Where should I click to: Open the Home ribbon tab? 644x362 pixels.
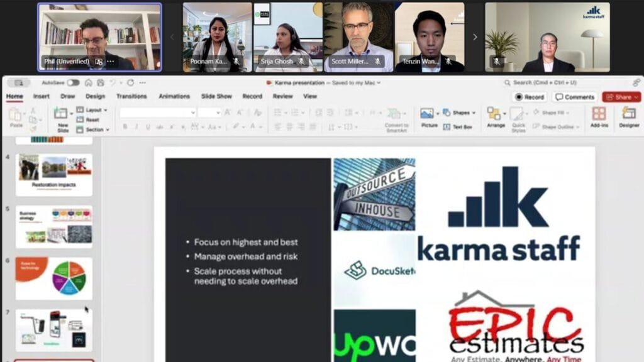pyautogui.click(x=15, y=96)
